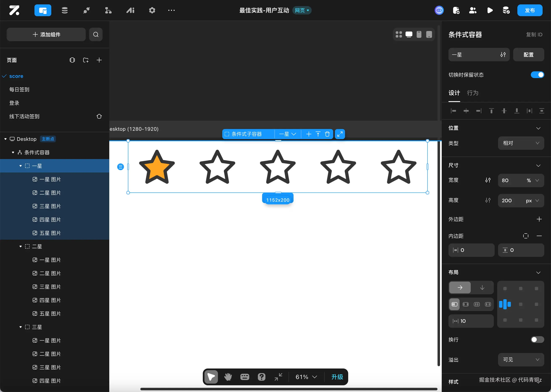Screen dimensions: 551x392
Task: Collapse the 二星 tree node
Action: coord(21,246)
